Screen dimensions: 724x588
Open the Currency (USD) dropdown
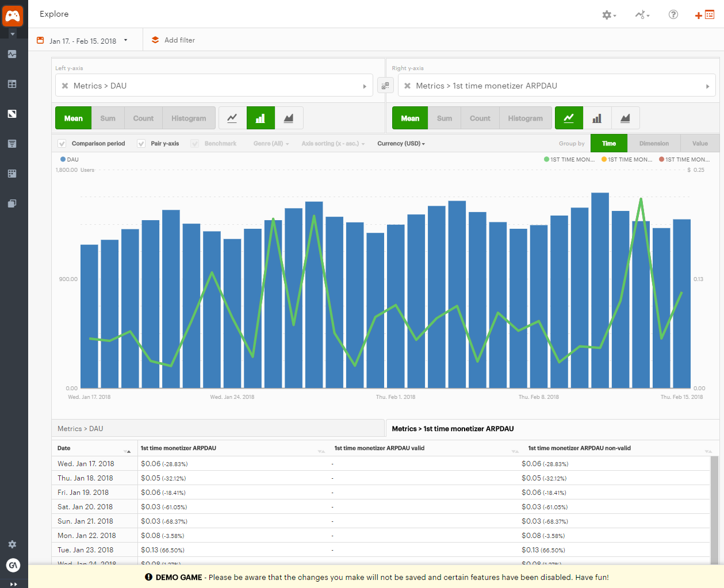click(x=401, y=144)
